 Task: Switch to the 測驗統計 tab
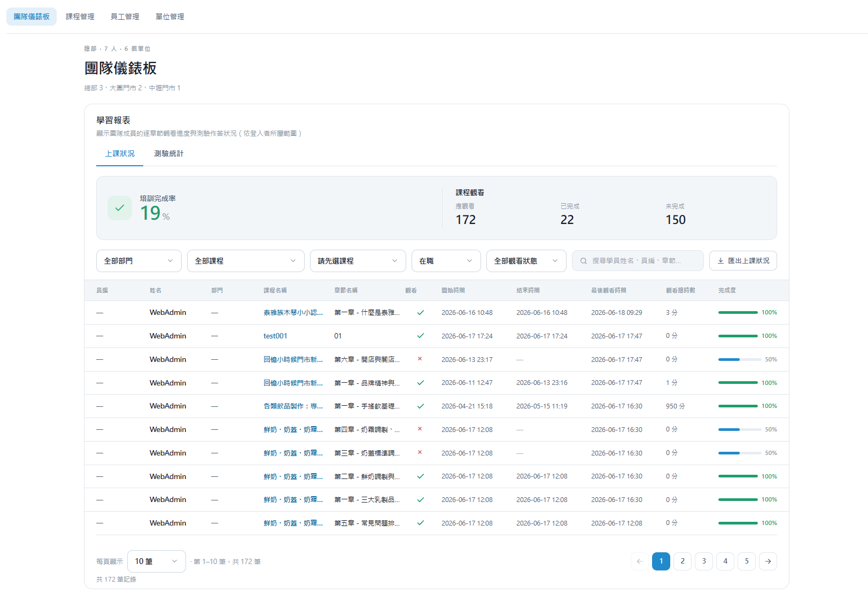tap(169, 153)
